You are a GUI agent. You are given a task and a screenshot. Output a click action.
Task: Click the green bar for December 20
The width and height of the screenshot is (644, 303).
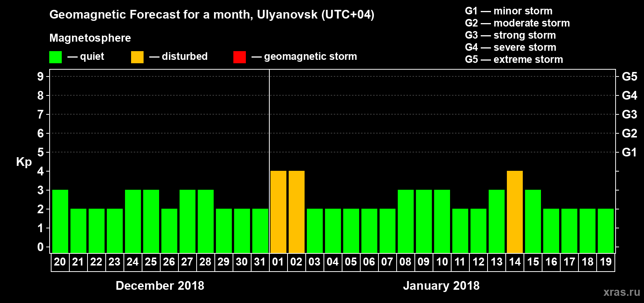click(x=60, y=221)
